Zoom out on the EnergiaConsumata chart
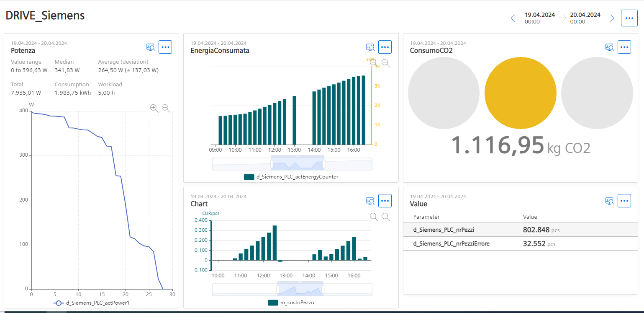 (x=385, y=63)
